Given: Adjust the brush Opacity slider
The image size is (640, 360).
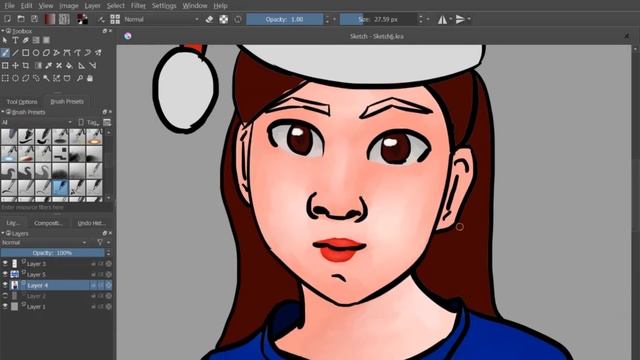Looking at the screenshot, I should pyautogui.click(x=284, y=19).
